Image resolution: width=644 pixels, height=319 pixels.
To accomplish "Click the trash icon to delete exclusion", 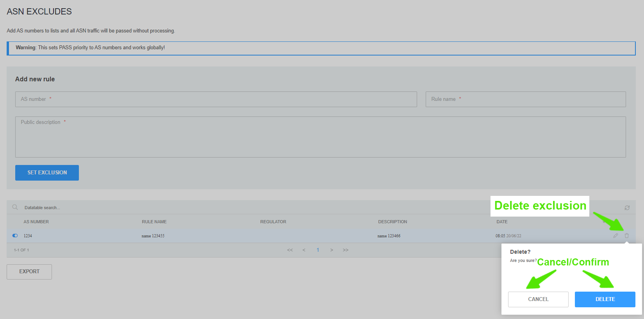I will pyautogui.click(x=626, y=236).
